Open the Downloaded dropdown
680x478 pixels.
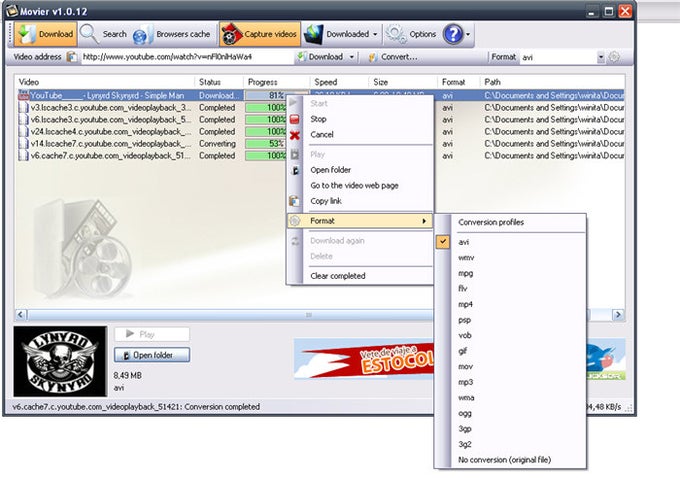[x=341, y=34]
